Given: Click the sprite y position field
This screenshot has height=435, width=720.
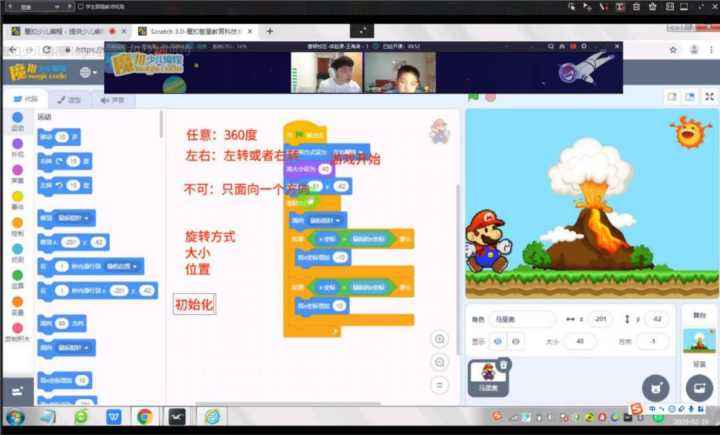Looking at the screenshot, I should [657, 319].
